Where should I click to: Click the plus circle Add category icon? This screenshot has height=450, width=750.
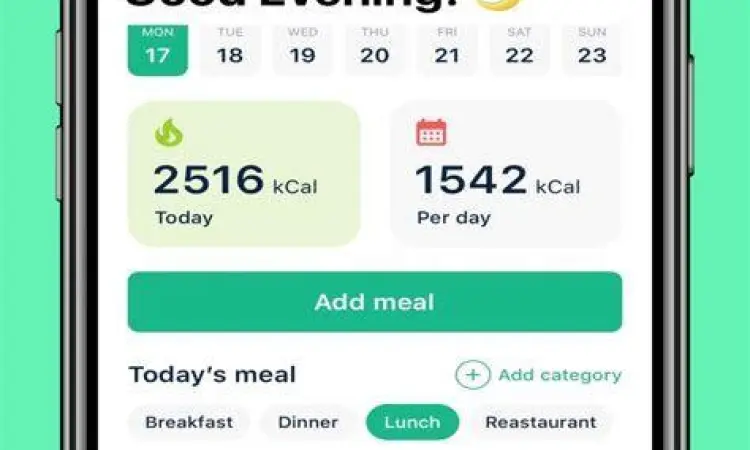point(473,375)
